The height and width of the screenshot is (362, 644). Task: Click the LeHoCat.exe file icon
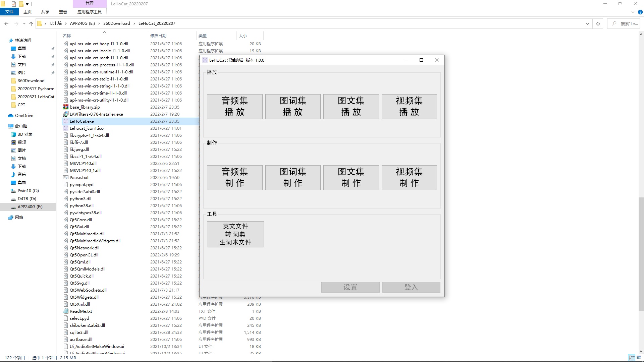point(66,121)
